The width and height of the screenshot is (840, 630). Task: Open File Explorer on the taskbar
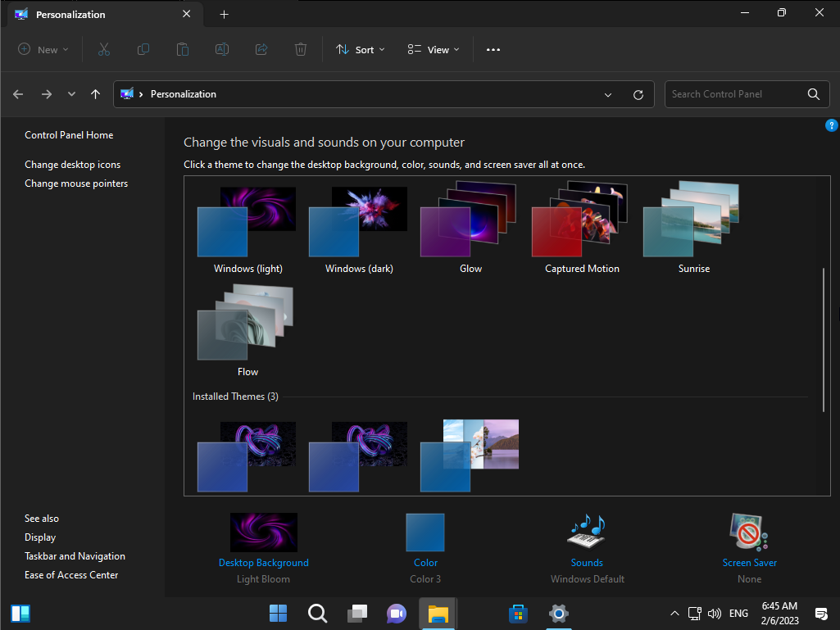438,614
